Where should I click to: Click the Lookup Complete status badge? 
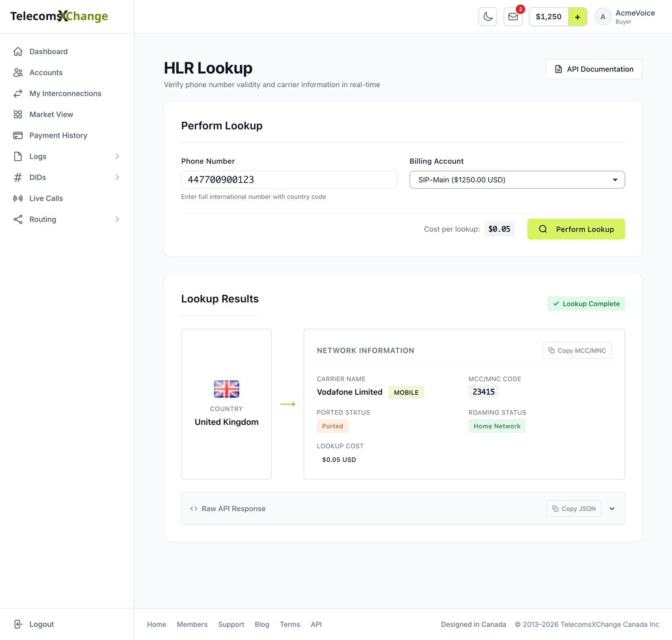(x=586, y=304)
